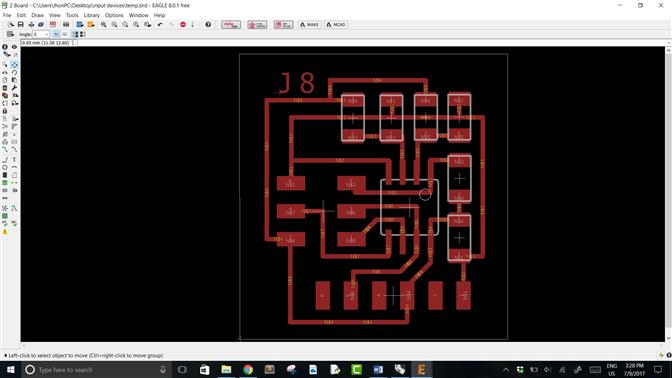The width and height of the screenshot is (672, 378).
Task: Select the Circle draw tool
Action: click(x=5, y=167)
